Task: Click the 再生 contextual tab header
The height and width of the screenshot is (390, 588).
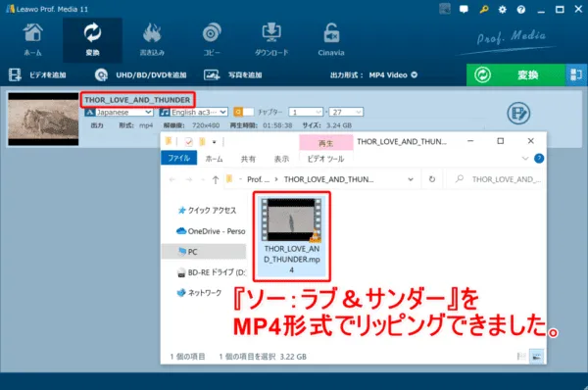Action: pyautogui.click(x=326, y=143)
